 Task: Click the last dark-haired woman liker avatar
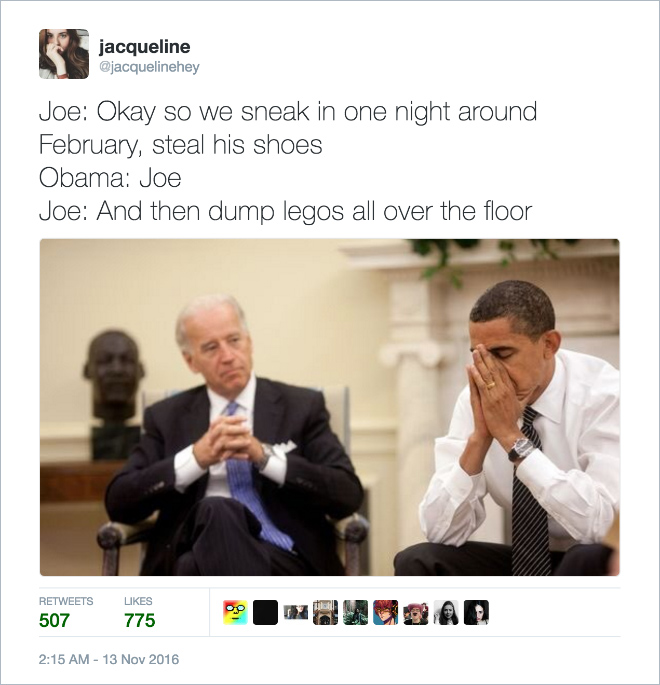pyautogui.click(x=476, y=612)
